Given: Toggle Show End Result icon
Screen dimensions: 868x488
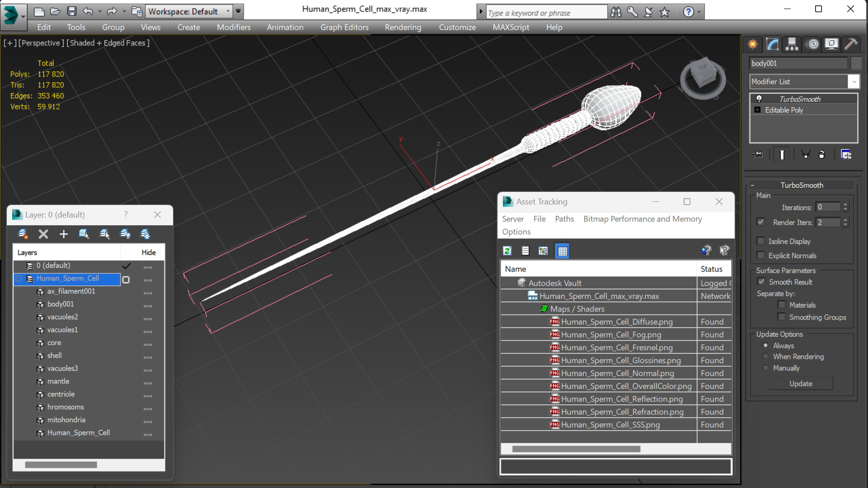Looking at the screenshot, I should click(782, 154).
